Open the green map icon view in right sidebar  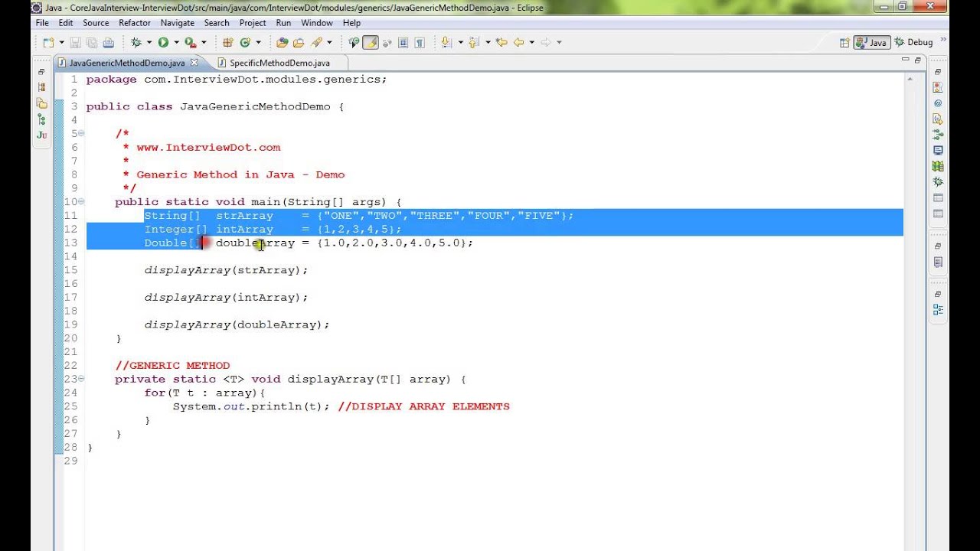click(938, 166)
